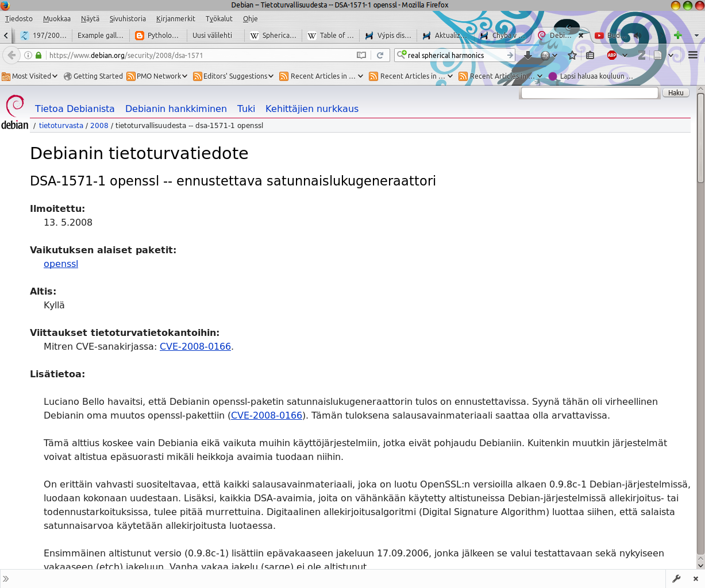This screenshot has width=705, height=588.
Task: Open the Työkalut menu
Action: coord(219,18)
